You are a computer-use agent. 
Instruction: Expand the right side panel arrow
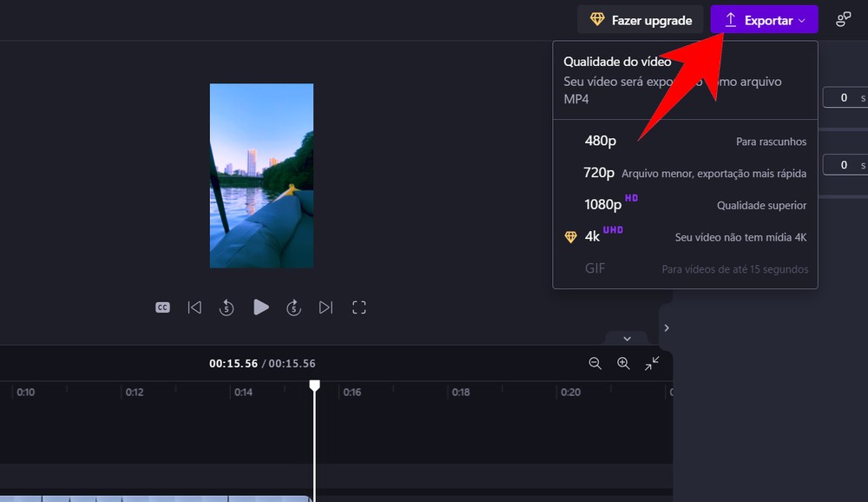(x=666, y=327)
